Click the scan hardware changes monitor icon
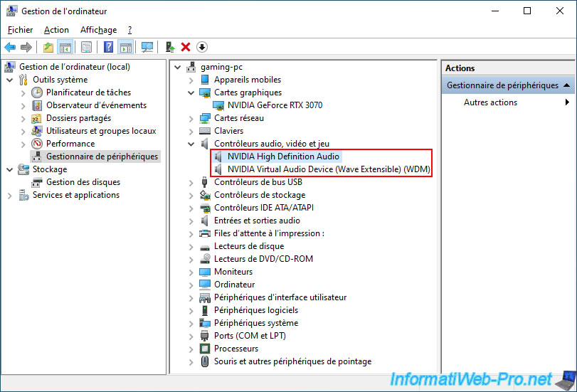 point(147,47)
